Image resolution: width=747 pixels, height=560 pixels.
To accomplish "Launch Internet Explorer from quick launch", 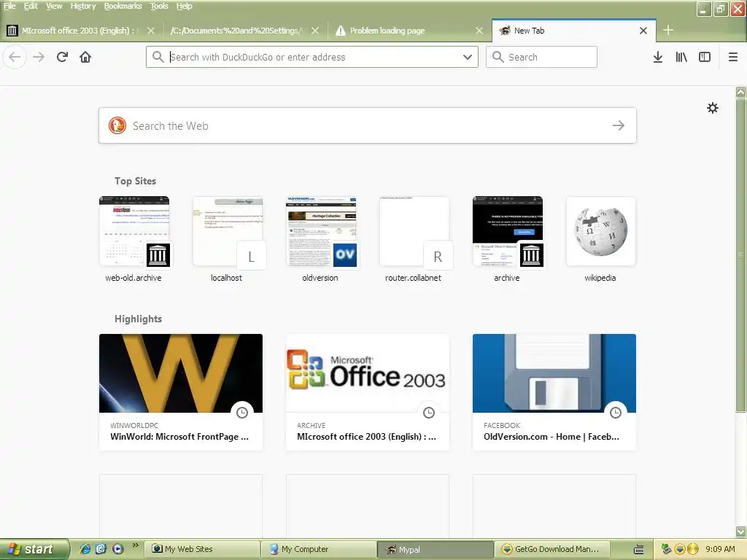I will (85, 549).
